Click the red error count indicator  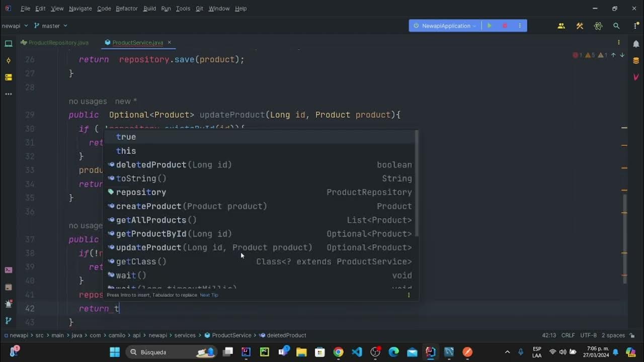[578, 55]
